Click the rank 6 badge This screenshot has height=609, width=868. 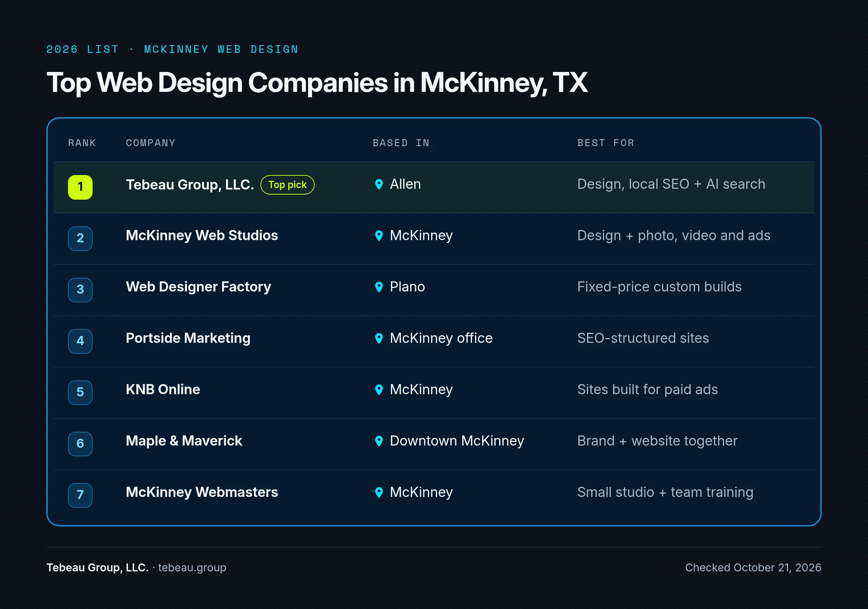click(80, 444)
